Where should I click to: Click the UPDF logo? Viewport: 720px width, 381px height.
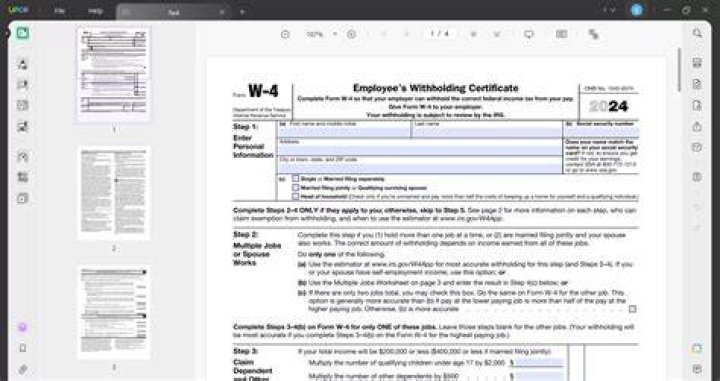click(18, 10)
